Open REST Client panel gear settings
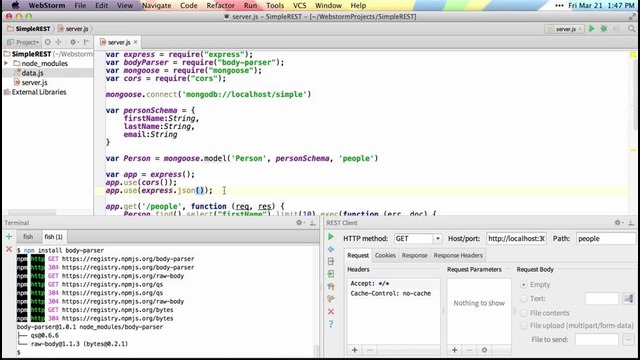 tap(619, 222)
